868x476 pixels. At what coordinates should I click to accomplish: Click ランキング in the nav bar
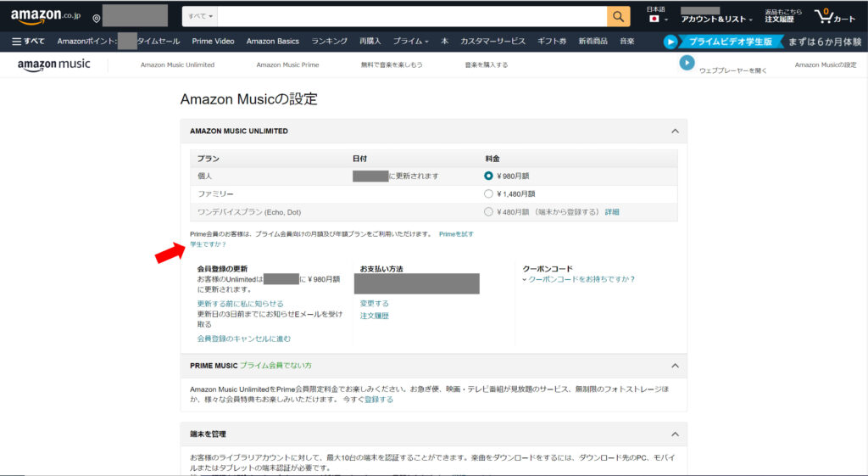(330, 42)
